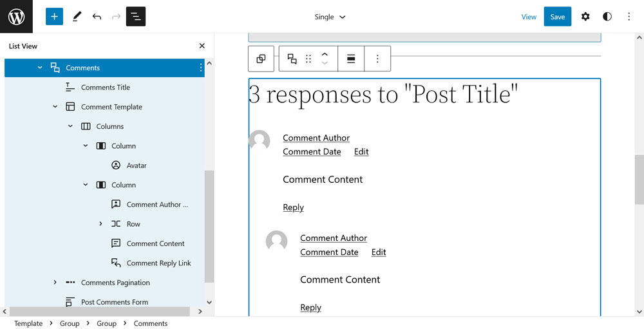Click the editor canvas vertical scrollbar thumb
This screenshot has width=644, height=329.
coord(639,180)
